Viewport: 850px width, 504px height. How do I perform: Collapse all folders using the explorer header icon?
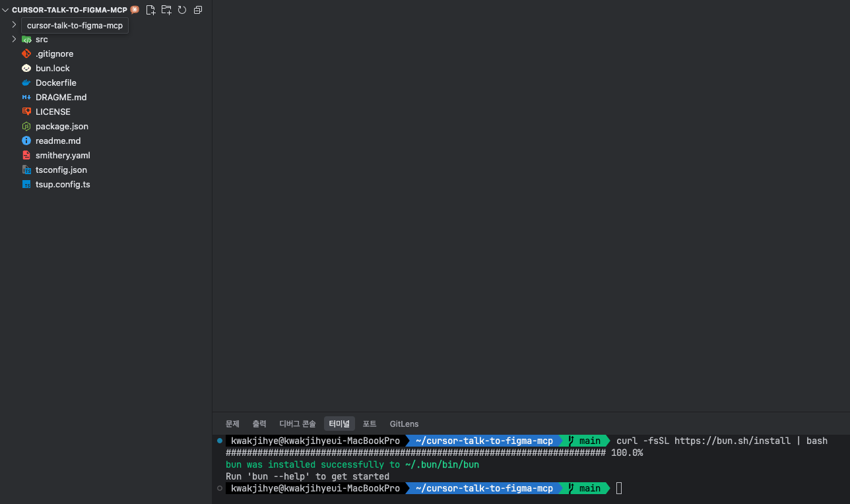[x=198, y=10]
